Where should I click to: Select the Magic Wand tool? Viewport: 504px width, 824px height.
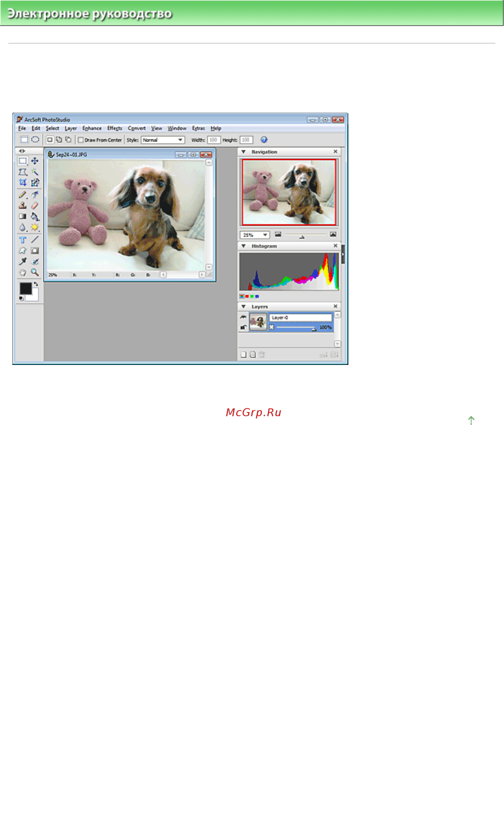35,172
